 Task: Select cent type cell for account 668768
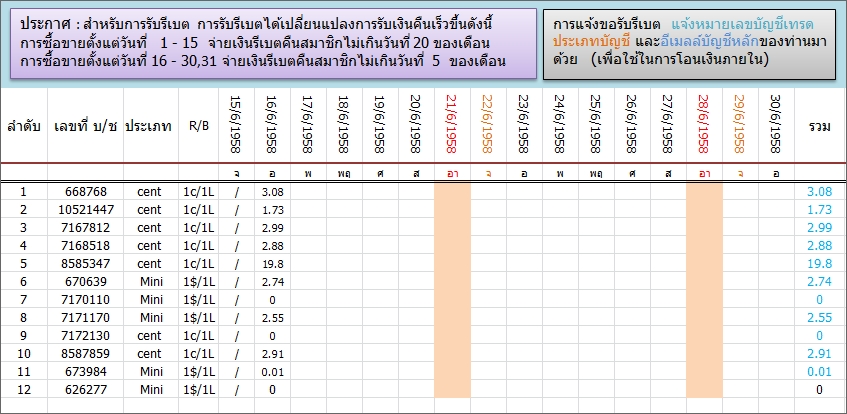coord(149,191)
